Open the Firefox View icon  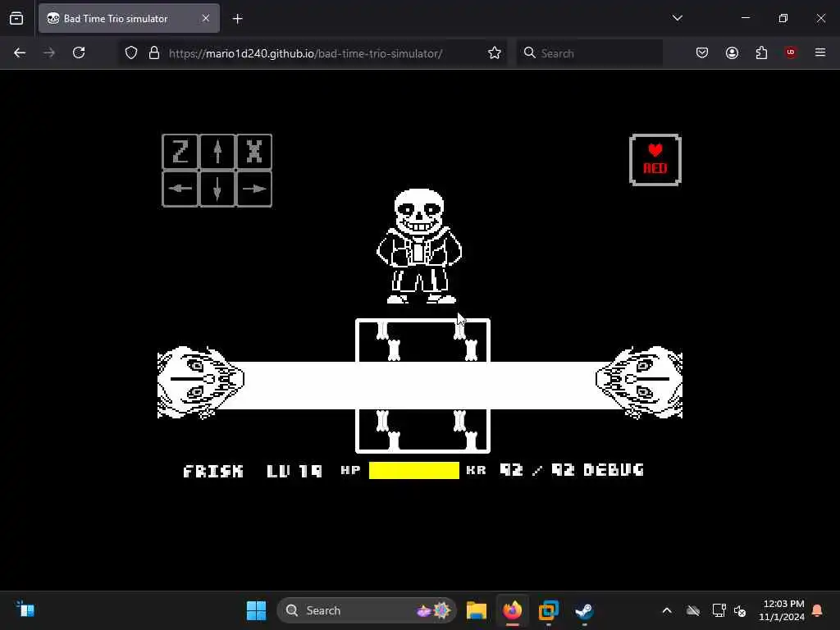click(x=16, y=18)
